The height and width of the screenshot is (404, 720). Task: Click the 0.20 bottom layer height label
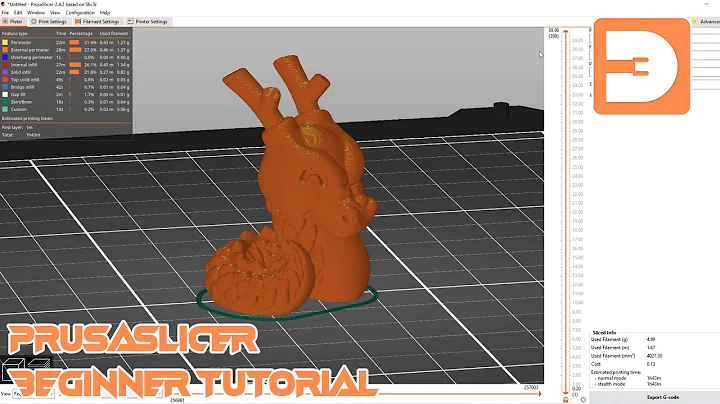[575, 388]
